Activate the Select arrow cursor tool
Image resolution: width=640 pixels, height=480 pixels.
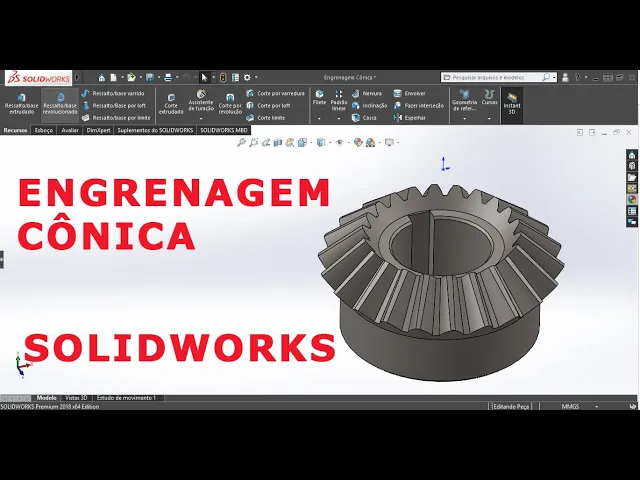(204, 78)
